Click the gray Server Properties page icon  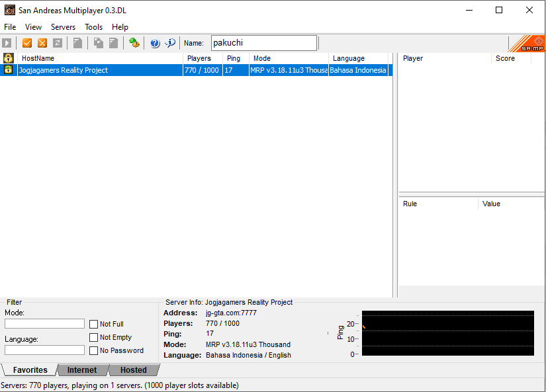pos(114,43)
